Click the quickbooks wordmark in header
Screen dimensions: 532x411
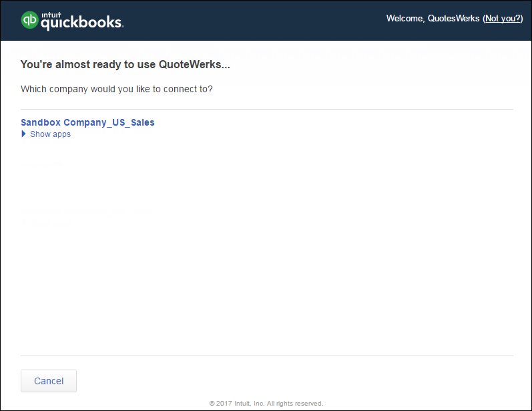pyautogui.click(x=81, y=23)
